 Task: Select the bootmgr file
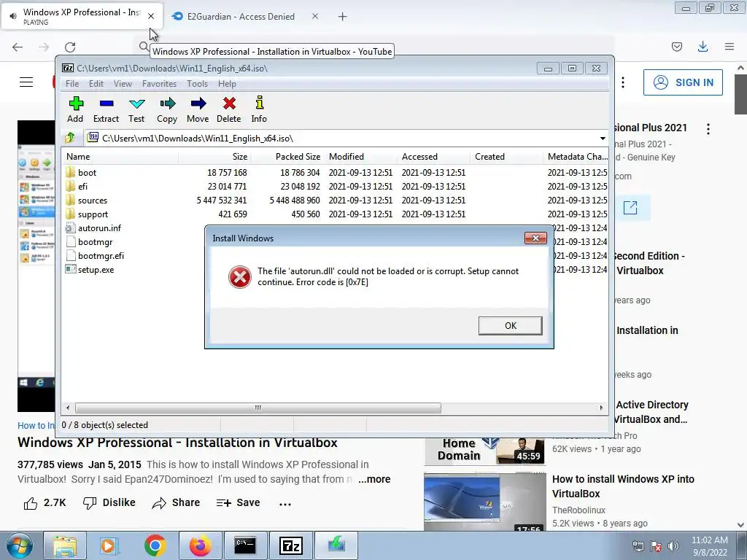[x=95, y=242]
